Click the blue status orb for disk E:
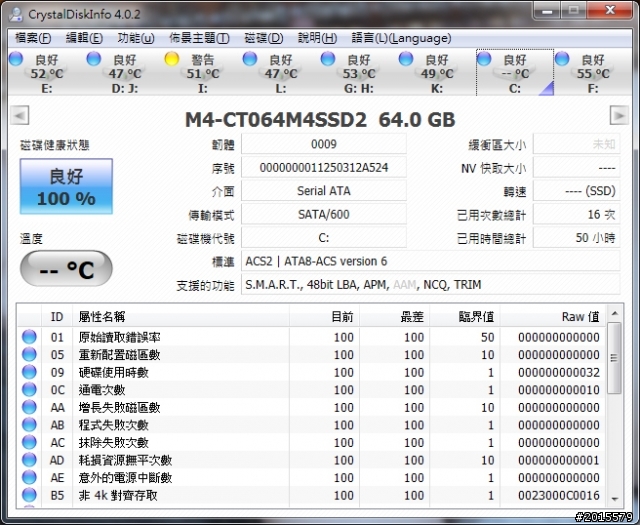The width and height of the screenshot is (640, 525). coord(16,59)
